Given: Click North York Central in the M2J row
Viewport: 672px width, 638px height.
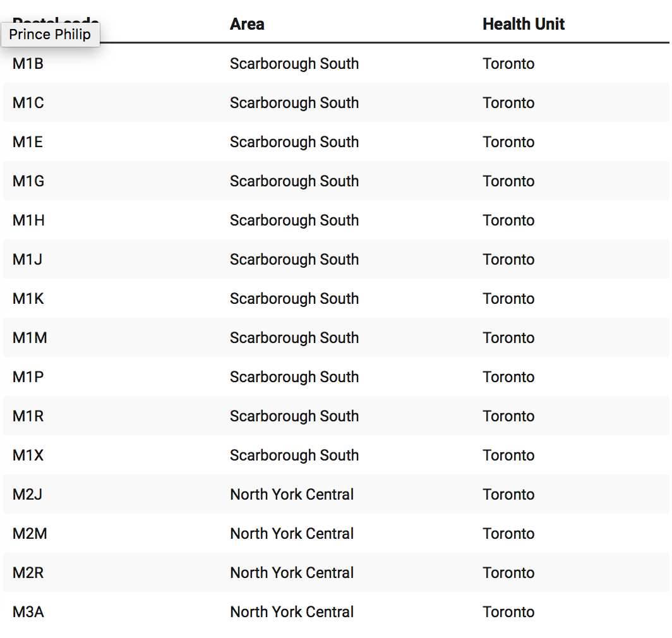Looking at the screenshot, I should click(292, 495).
